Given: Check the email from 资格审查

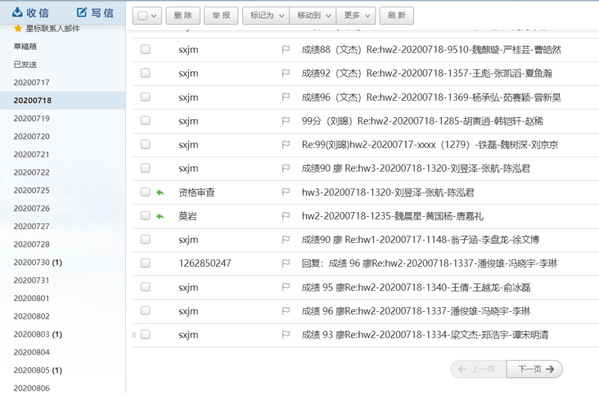Looking at the screenshot, I should point(145,192).
